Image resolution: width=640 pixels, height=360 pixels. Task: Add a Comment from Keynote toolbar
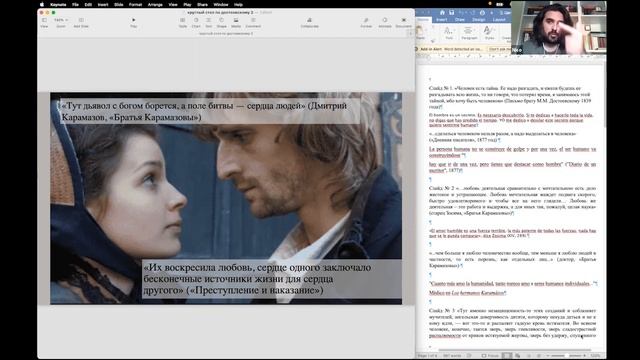[253, 22]
